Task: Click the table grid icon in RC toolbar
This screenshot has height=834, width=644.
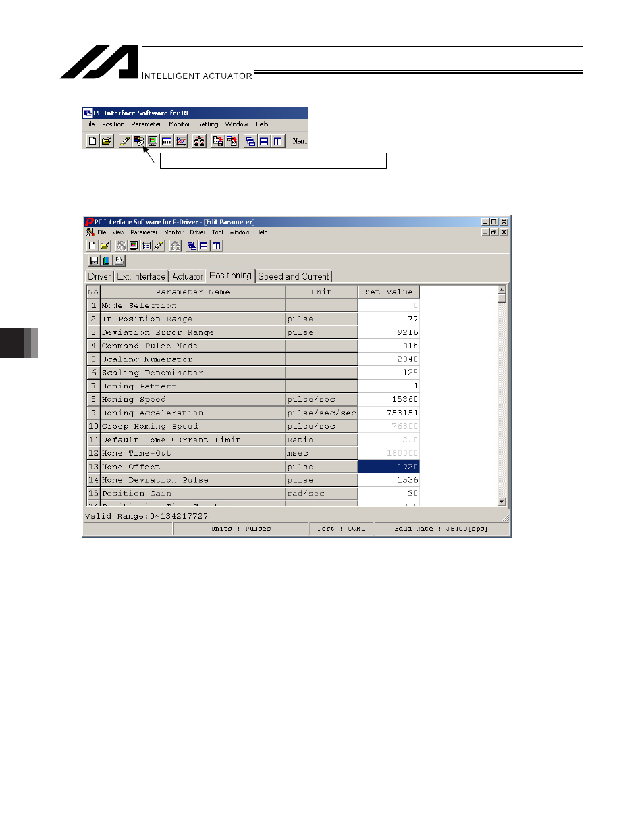Action: [x=167, y=141]
